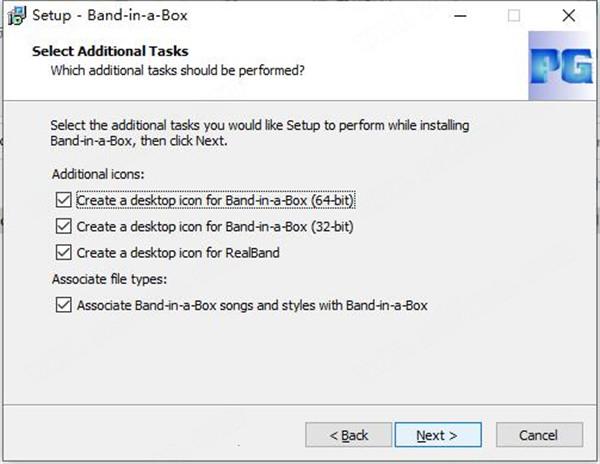Click the Setup installer icon in title bar
The height and width of the screenshot is (464, 600).
click(17, 16)
